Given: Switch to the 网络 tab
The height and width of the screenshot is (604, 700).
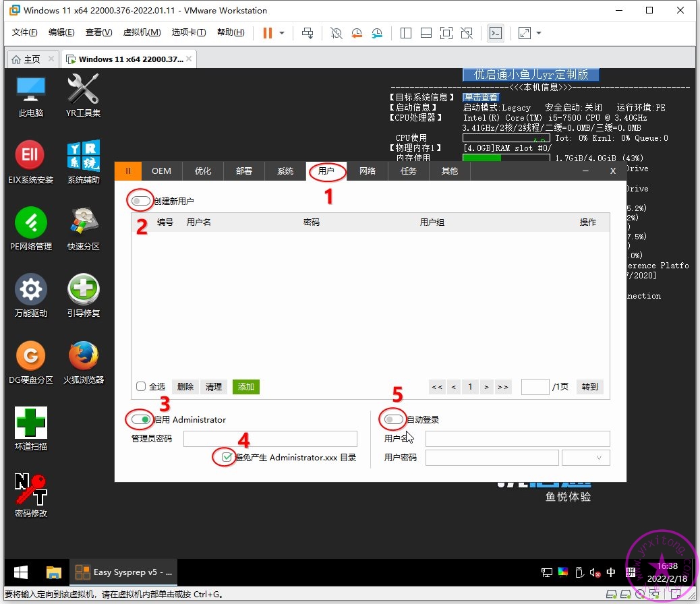Looking at the screenshot, I should [368, 171].
